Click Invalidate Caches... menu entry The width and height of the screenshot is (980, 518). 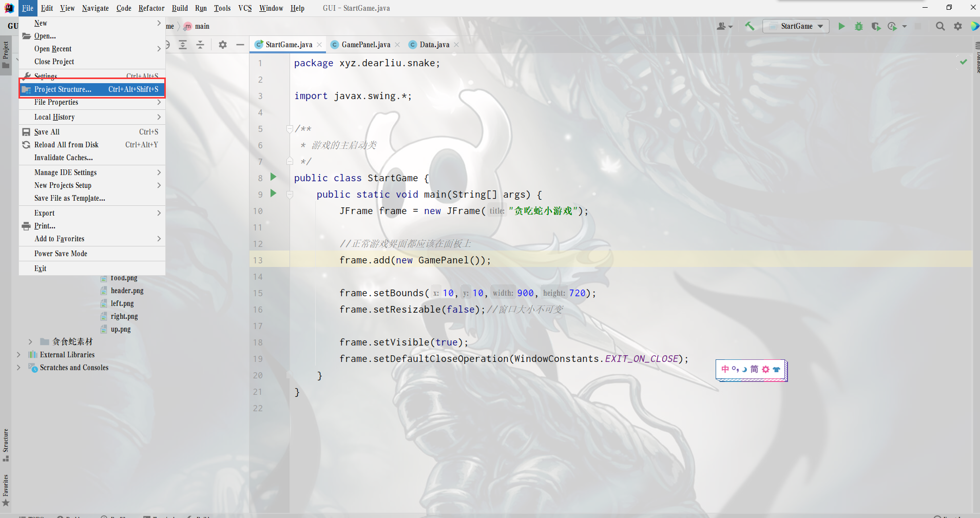92,158
